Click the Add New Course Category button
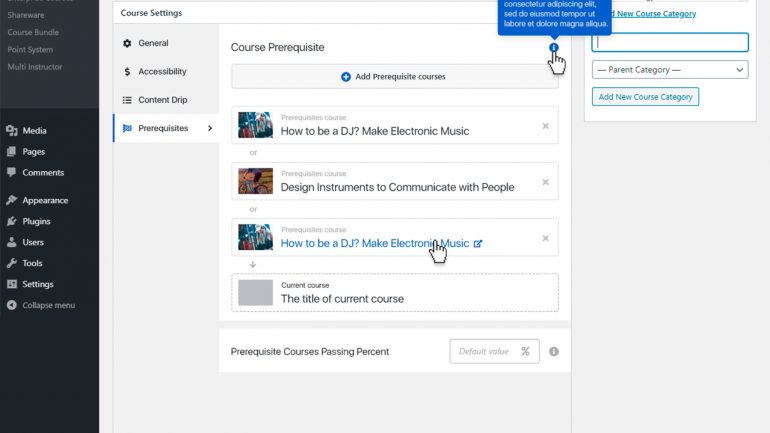Viewport: 770px width, 433px height. (645, 97)
